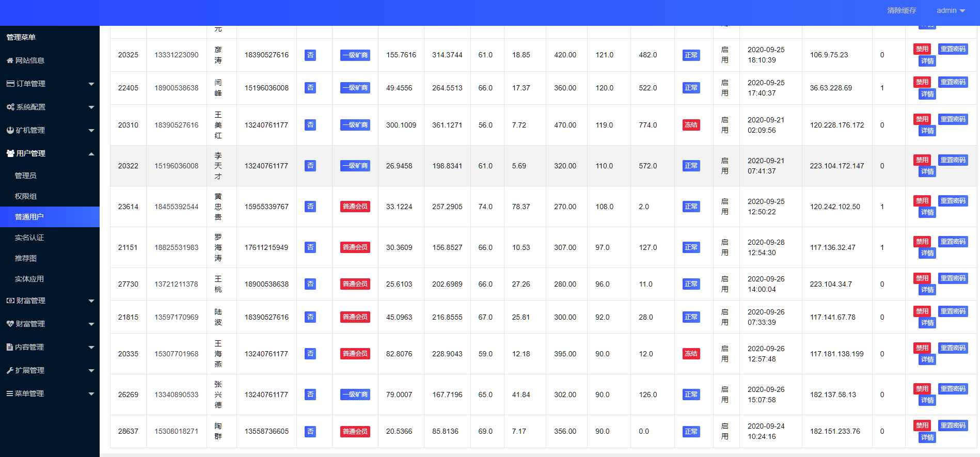
Task: Click the 订单管理 card icon in sidebar
Action: click(x=10, y=84)
